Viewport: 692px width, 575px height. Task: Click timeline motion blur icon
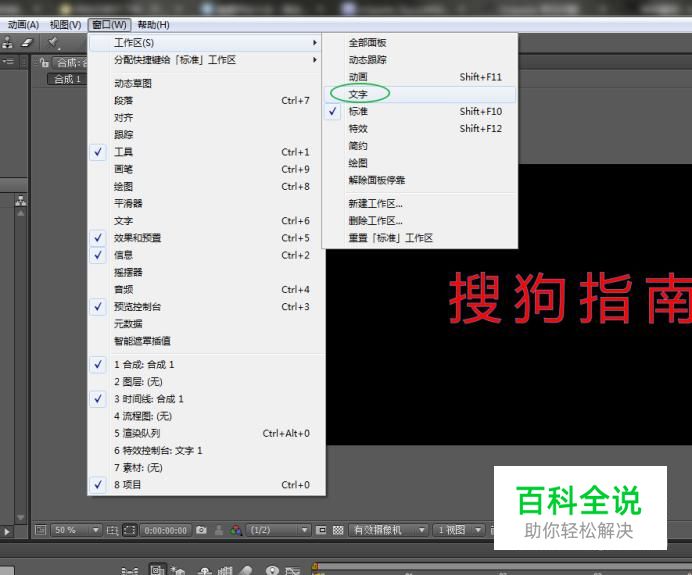[246, 571]
